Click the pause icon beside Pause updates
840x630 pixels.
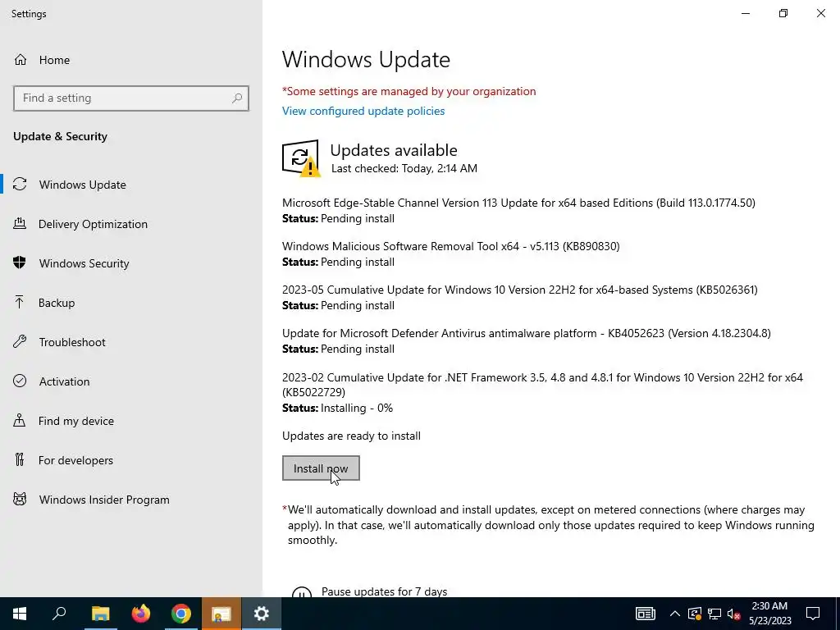(302, 592)
